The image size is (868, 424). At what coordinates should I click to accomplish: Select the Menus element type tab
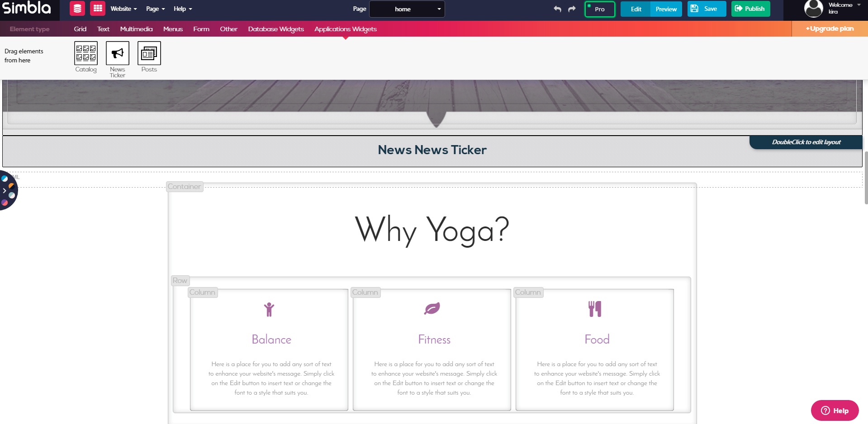173,29
